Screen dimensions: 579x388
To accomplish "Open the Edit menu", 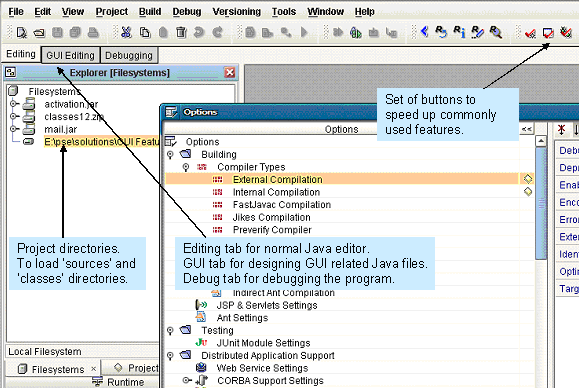I will [42, 12].
